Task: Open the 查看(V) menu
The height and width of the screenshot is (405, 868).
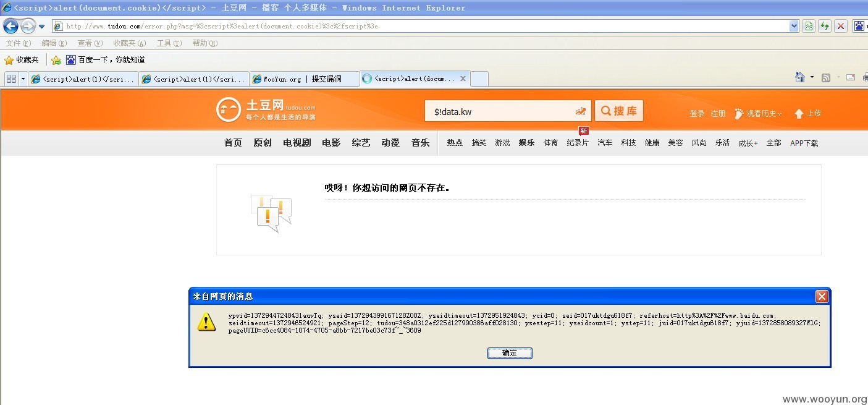Action: click(x=90, y=43)
